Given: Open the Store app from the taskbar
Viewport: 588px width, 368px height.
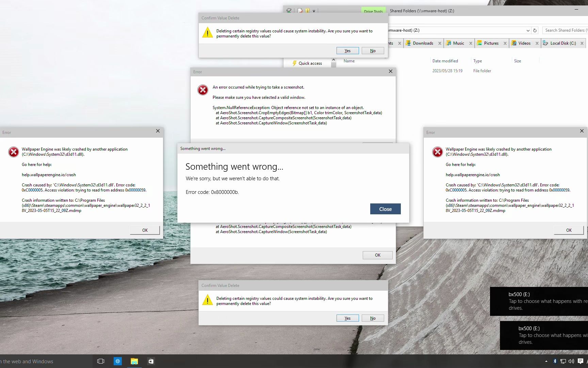Looking at the screenshot, I should pos(151,361).
